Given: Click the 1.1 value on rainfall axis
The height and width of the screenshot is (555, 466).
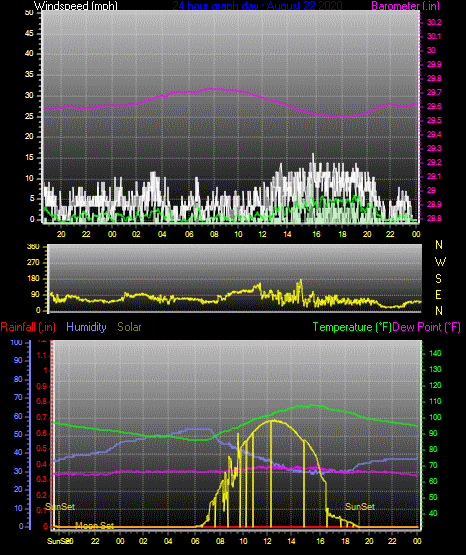Looking at the screenshot, I should 42,355.
